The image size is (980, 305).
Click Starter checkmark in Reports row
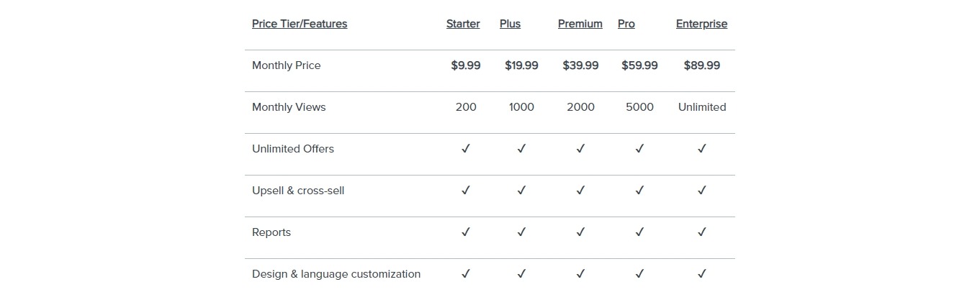tap(466, 232)
